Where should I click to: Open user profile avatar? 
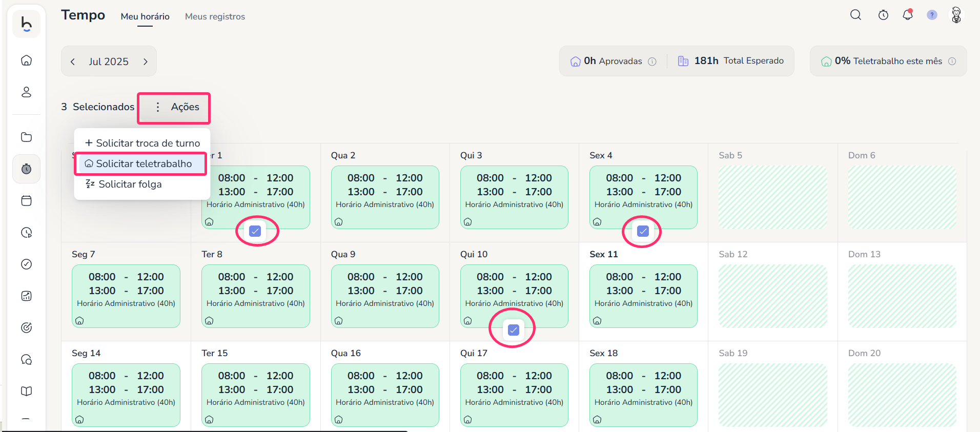956,15
